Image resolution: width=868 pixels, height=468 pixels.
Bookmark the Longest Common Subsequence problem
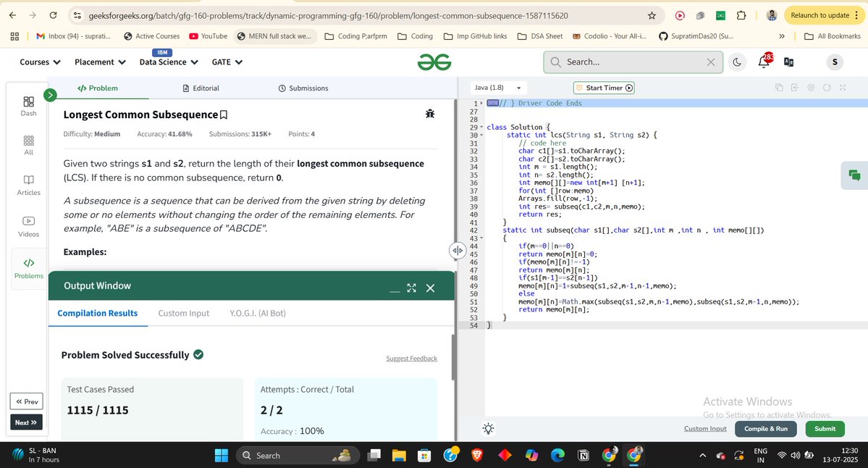224,114
